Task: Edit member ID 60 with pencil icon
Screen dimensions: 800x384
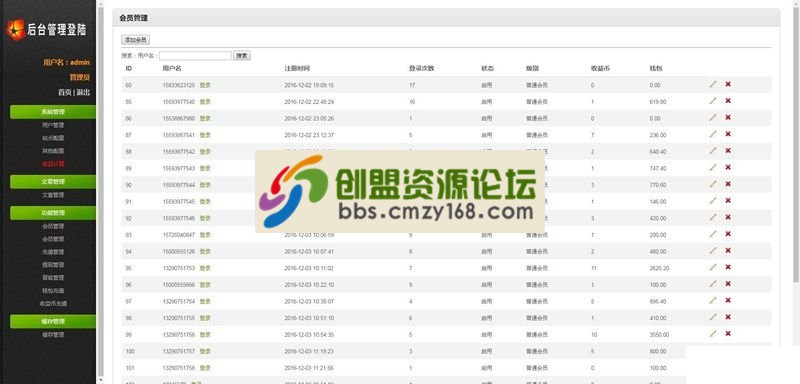Action: click(713, 84)
